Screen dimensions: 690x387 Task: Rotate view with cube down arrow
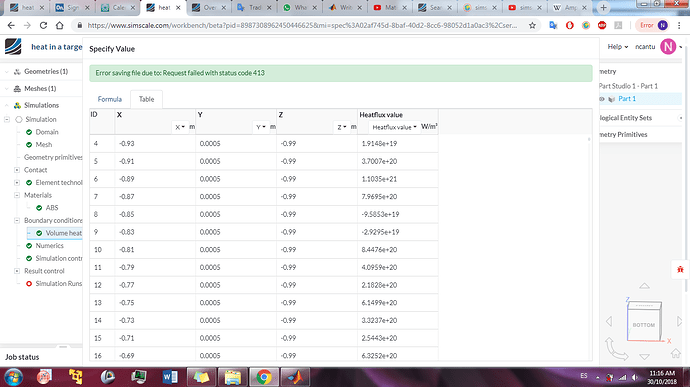click(x=644, y=357)
